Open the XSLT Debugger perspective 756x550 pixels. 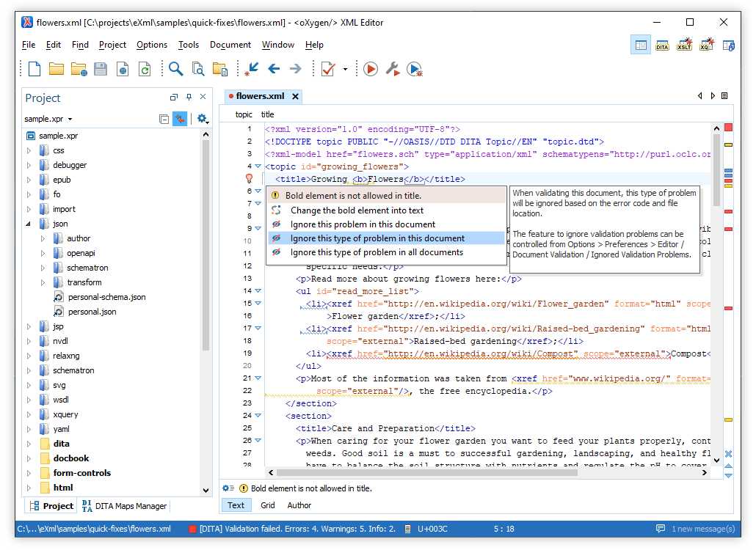(x=685, y=45)
